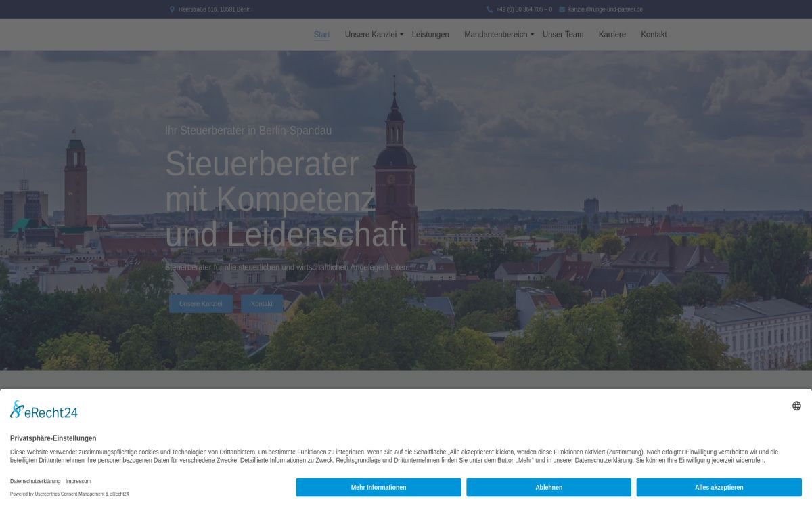The height and width of the screenshot is (508, 812).
Task: Click the Mehr Informationen button
Action: click(378, 487)
